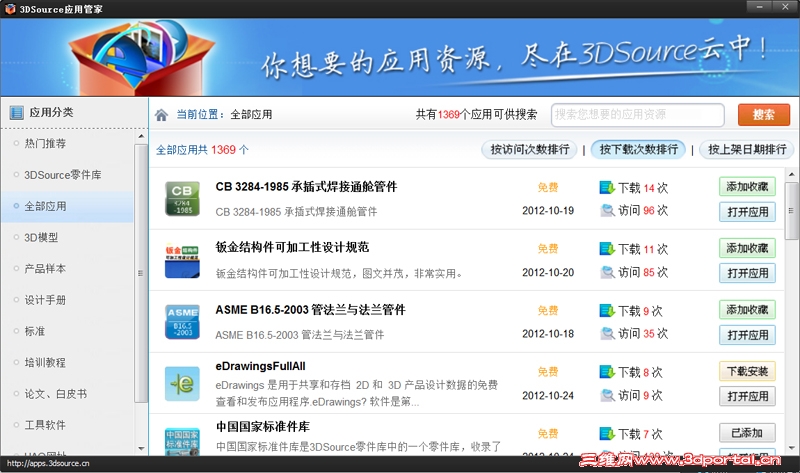The image size is (800, 473).
Task: Click date 2012-10-19 in CB row
Action: 548,210
